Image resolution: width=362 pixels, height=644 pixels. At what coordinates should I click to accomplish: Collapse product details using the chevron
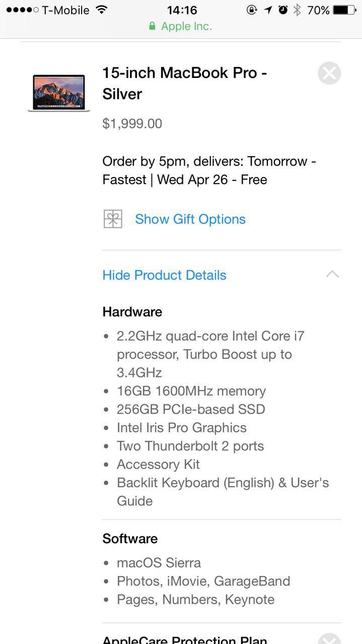[332, 274]
